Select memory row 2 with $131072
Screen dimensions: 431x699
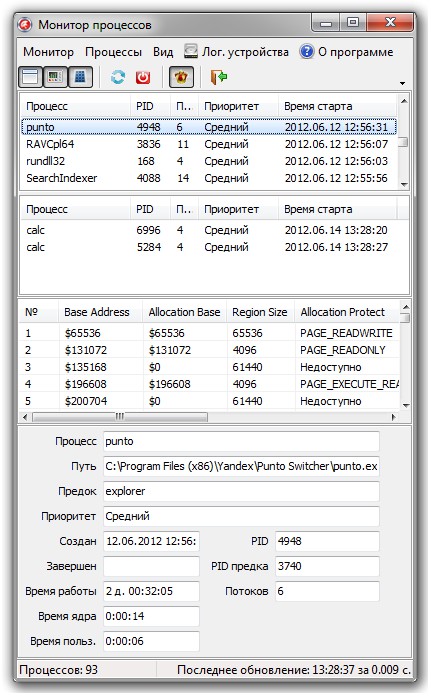pos(210,350)
